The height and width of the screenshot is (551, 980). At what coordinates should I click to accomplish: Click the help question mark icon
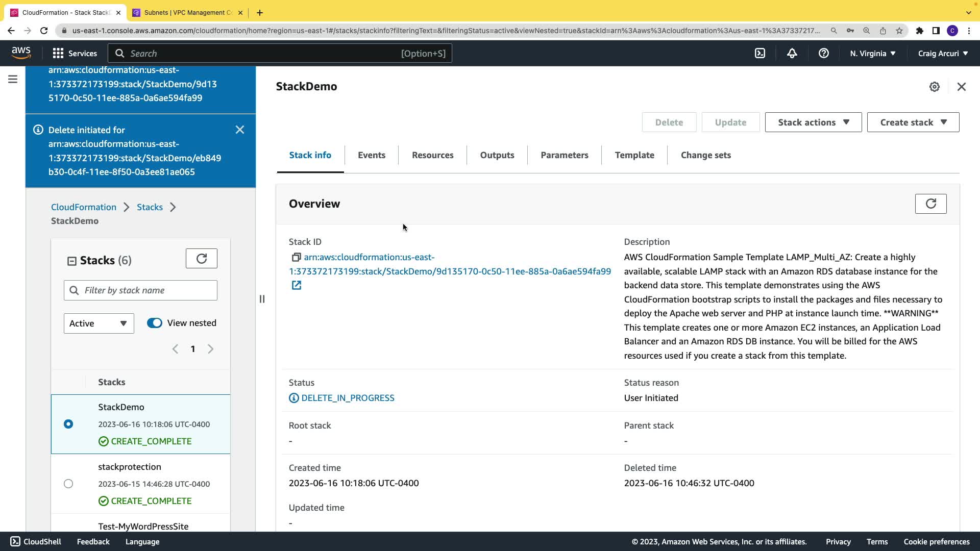click(x=823, y=53)
